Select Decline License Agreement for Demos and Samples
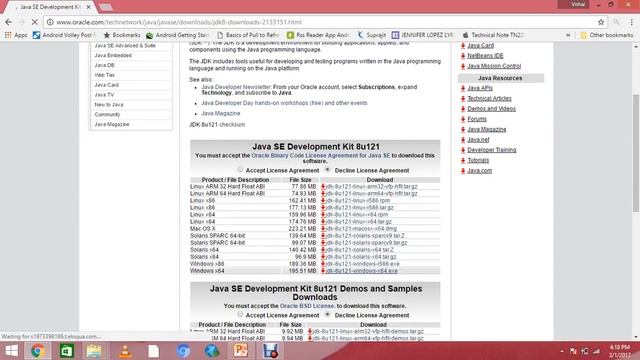The width and height of the screenshot is (640, 360). point(327,314)
